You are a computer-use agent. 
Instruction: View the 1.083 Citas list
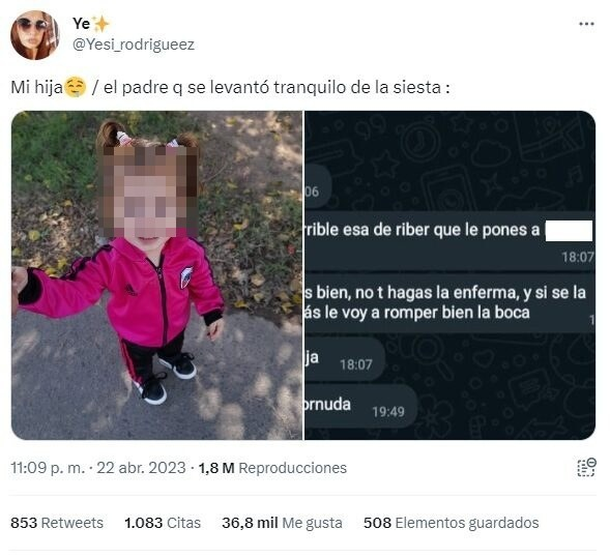click(x=162, y=523)
